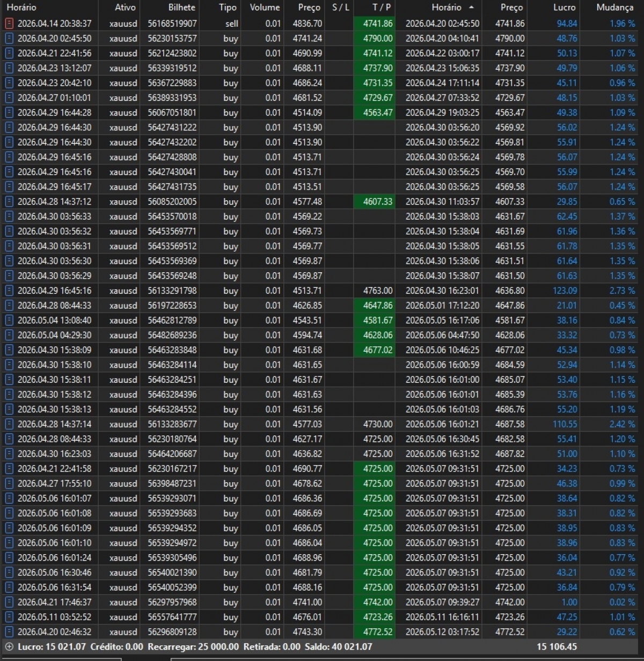Sort by the Lucro column header

coord(564,8)
